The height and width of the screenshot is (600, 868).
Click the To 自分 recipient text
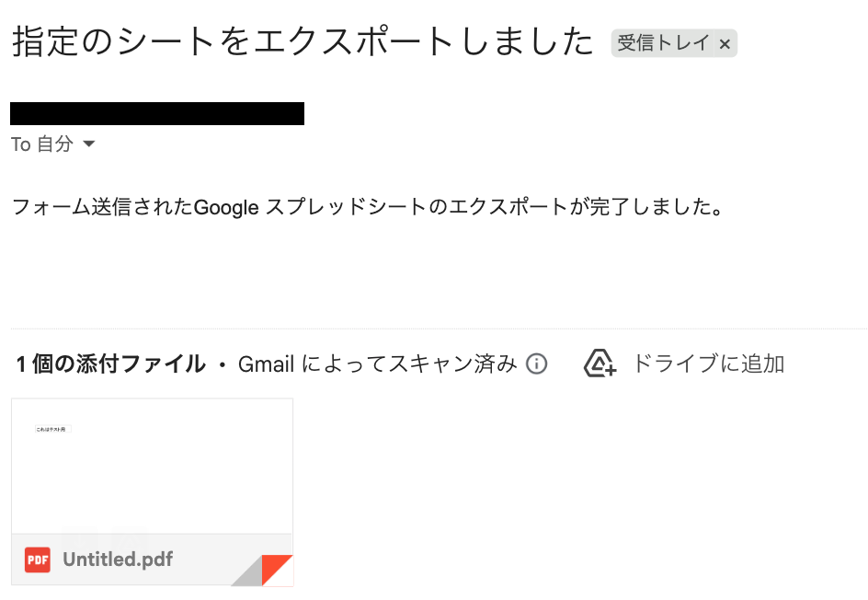(42, 144)
